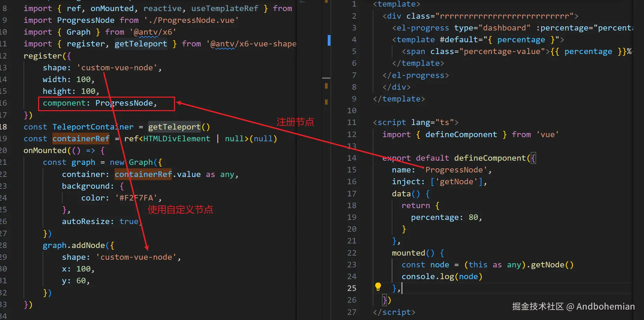Click the 'background:' property key
Image resolution: width=644 pixels, height=320 pixels.
tap(88, 186)
